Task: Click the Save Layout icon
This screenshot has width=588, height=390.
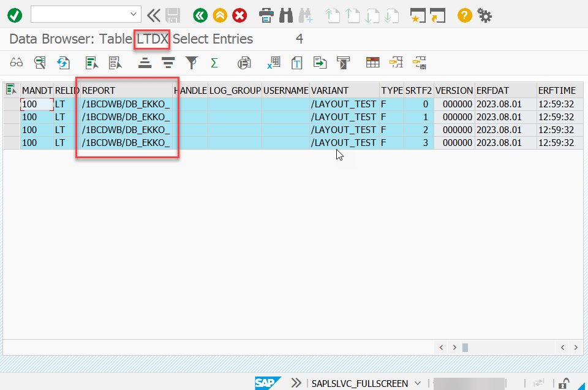Action: click(x=419, y=63)
